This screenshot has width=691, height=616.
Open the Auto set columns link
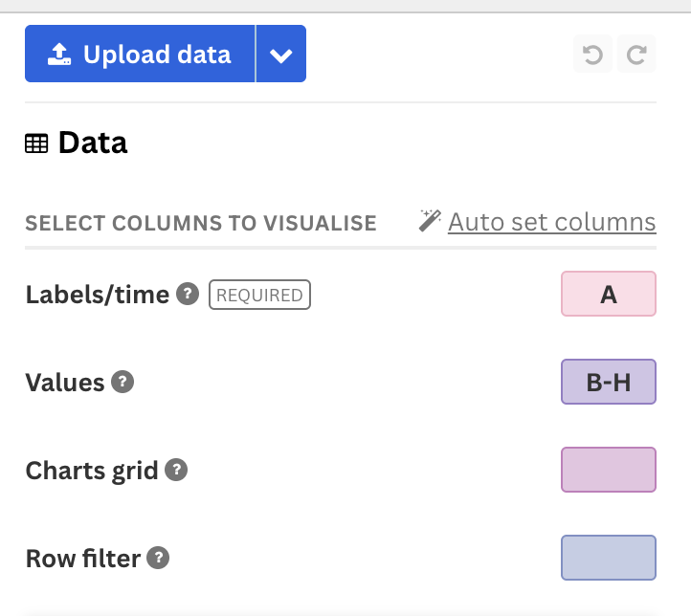click(x=551, y=222)
